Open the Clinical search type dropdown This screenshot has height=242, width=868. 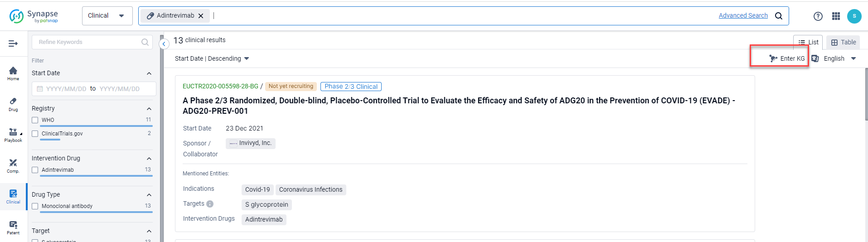click(x=107, y=16)
